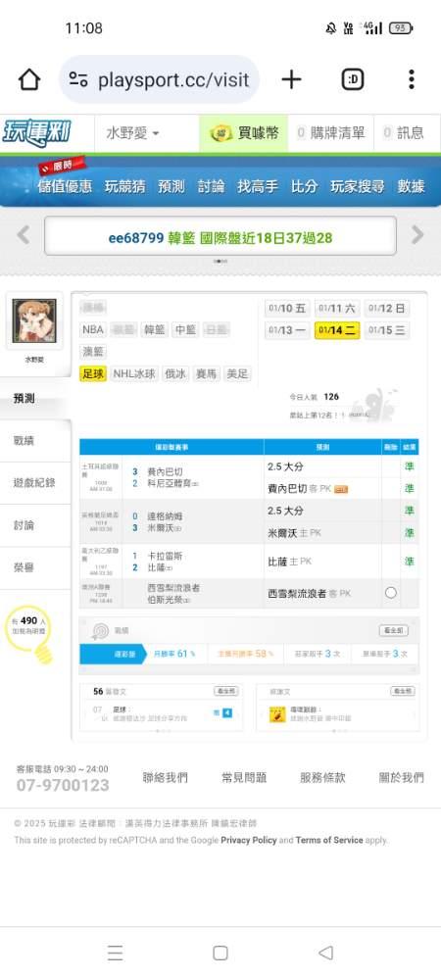Open the Terms of Service link
This screenshot has width=441, height=980.
click(x=329, y=841)
